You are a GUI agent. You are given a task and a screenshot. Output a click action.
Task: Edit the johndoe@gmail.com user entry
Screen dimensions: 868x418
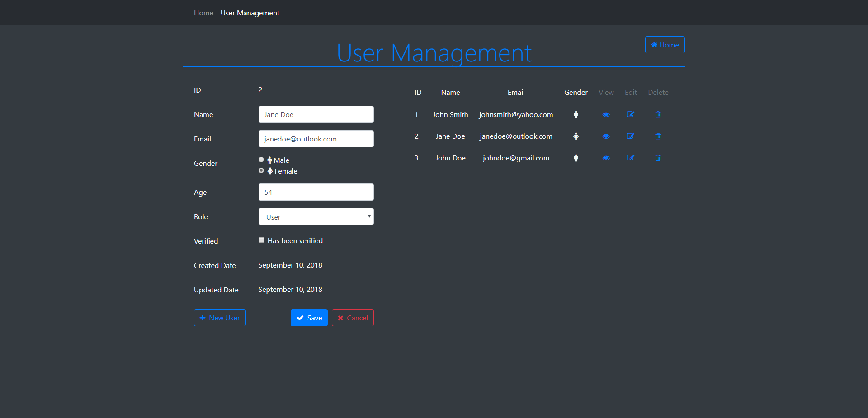[x=630, y=158]
